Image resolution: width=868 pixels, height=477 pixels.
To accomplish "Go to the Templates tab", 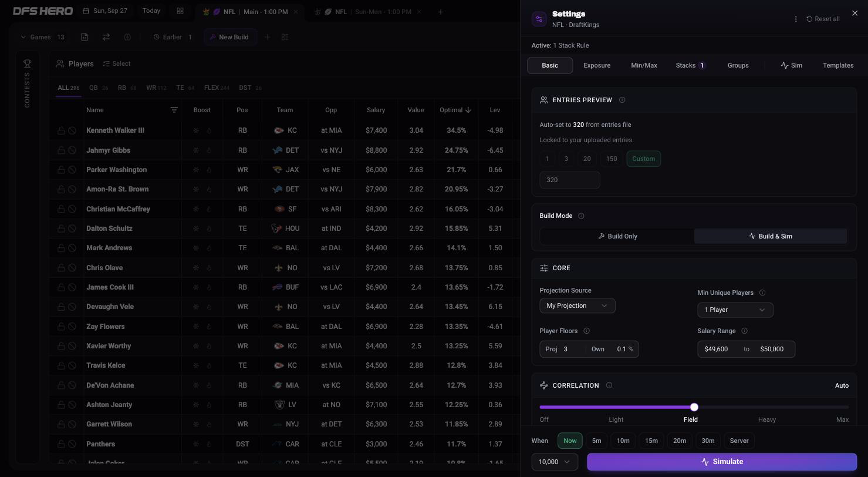I will click(x=837, y=65).
